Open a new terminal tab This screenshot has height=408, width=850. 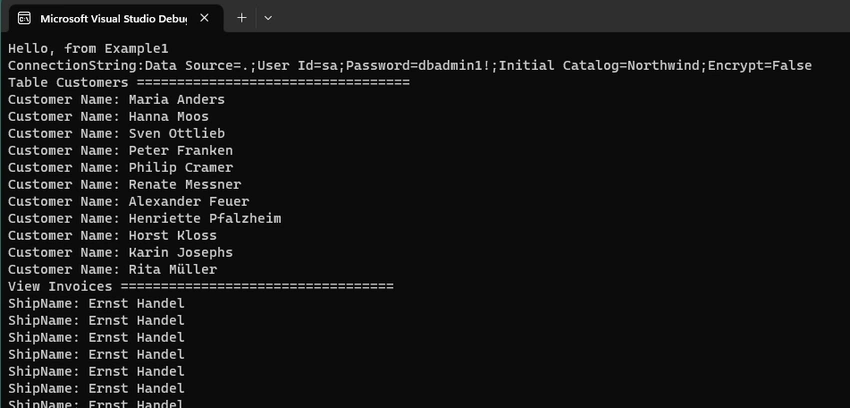click(242, 18)
